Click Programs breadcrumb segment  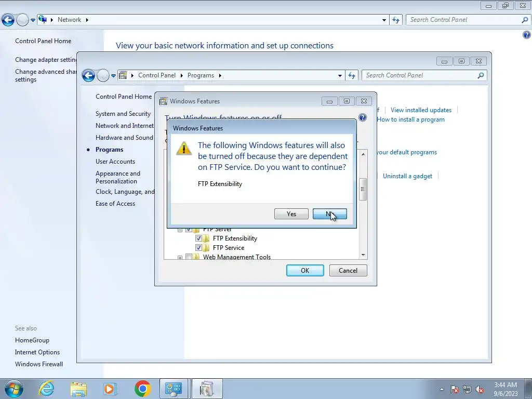click(201, 75)
